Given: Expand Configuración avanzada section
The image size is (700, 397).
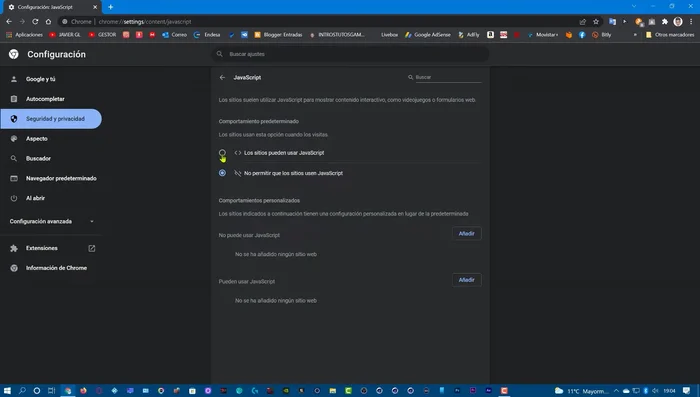Looking at the screenshot, I should pos(51,221).
